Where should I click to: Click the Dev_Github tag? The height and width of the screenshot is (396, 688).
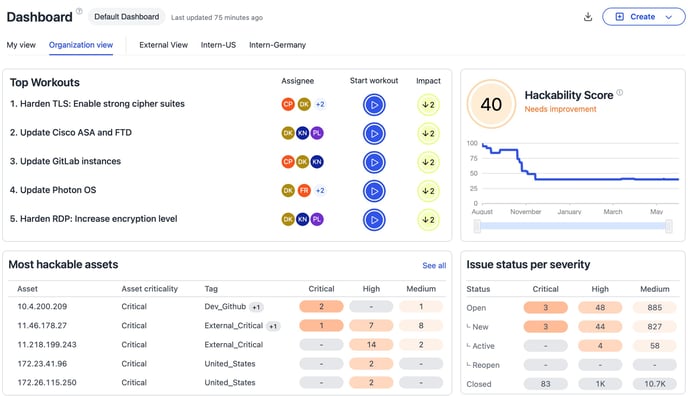[x=225, y=307]
